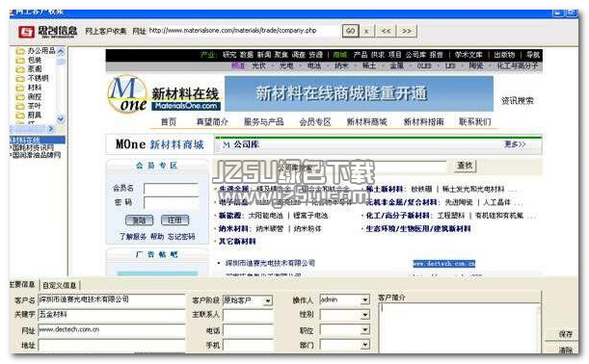Click the 客户简介 text area
The height and width of the screenshot is (364, 589).
point(459,328)
